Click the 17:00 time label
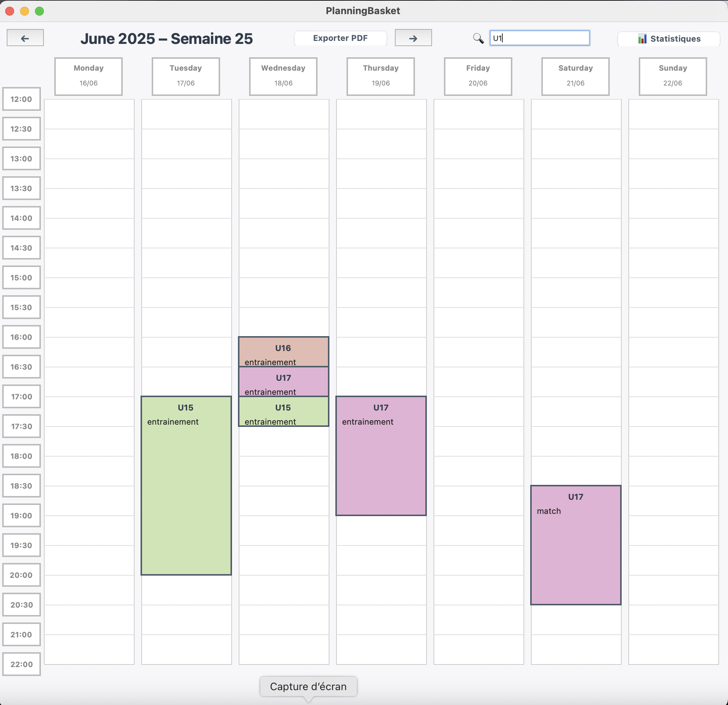Image resolution: width=728 pixels, height=705 pixels. 22,396
